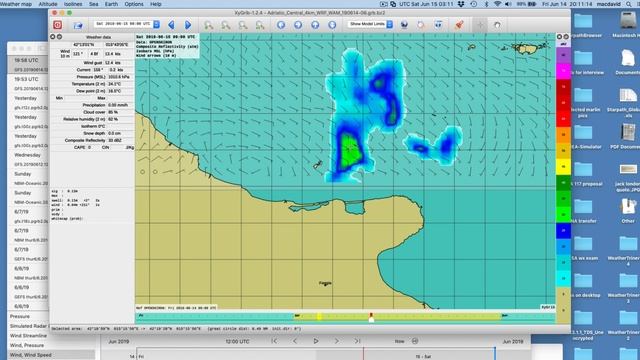Go to previous forecast time arrow
This screenshot has height=360, width=640.
[x=171, y=25]
